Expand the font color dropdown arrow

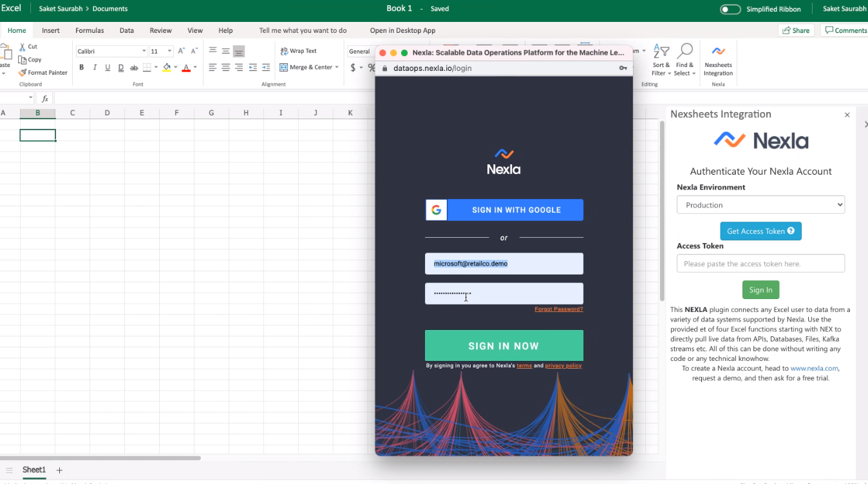click(195, 68)
